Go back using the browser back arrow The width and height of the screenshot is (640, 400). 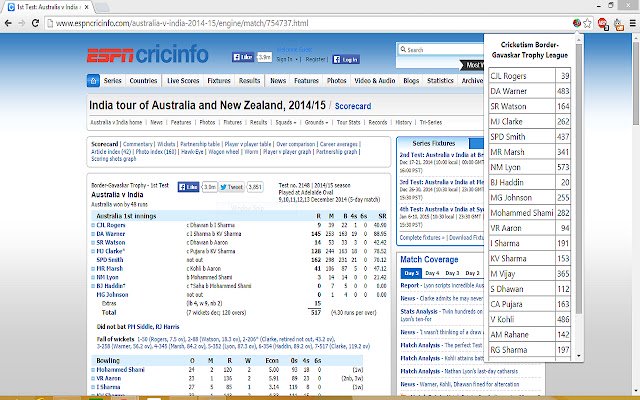point(8,23)
